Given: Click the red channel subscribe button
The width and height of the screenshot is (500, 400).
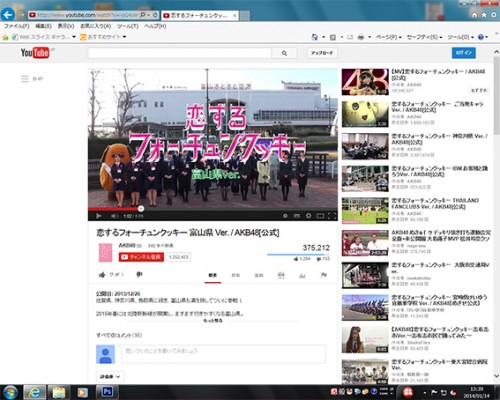Looking at the screenshot, I should [x=141, y=257].
